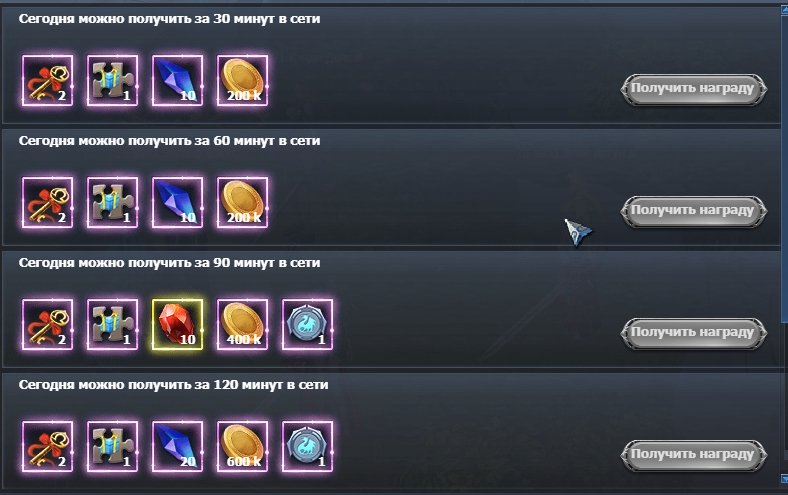788x495 pixels.
Task: Click key icon in the 90-minute row
Action: coord(47,325)
